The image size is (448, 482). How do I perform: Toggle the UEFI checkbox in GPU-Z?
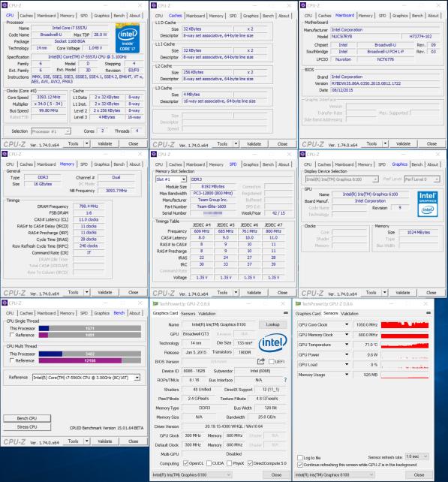272,362
